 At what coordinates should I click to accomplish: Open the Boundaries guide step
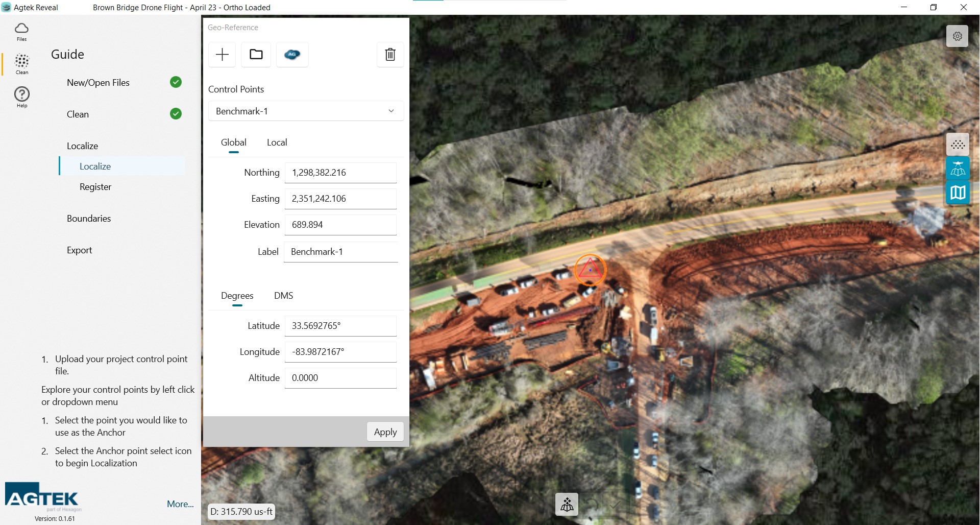pos(89,219)
